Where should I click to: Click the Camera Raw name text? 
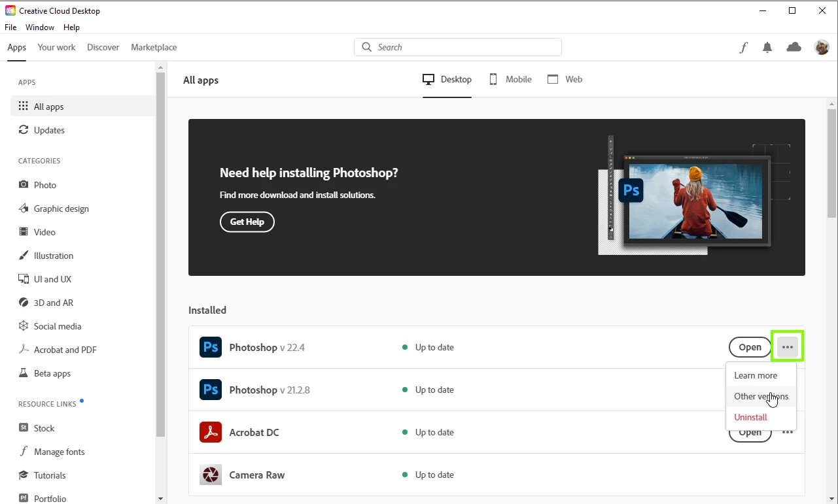(257, 475)
